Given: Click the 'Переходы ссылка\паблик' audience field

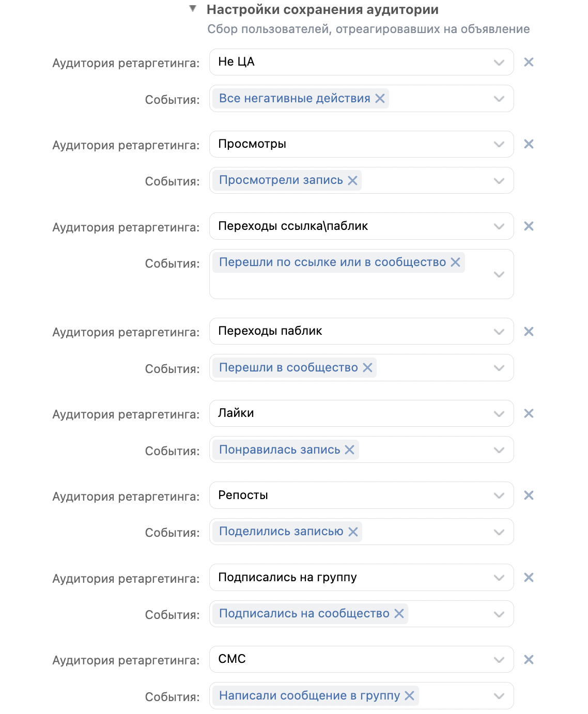Looking at the screenshot, I should (x=351, y=226).
